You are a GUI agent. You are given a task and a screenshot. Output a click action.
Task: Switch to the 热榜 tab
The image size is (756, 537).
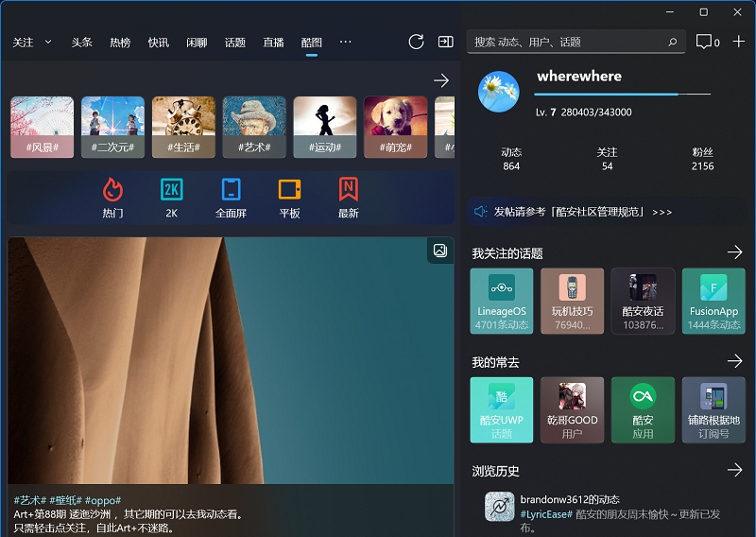tap(120, 43)
